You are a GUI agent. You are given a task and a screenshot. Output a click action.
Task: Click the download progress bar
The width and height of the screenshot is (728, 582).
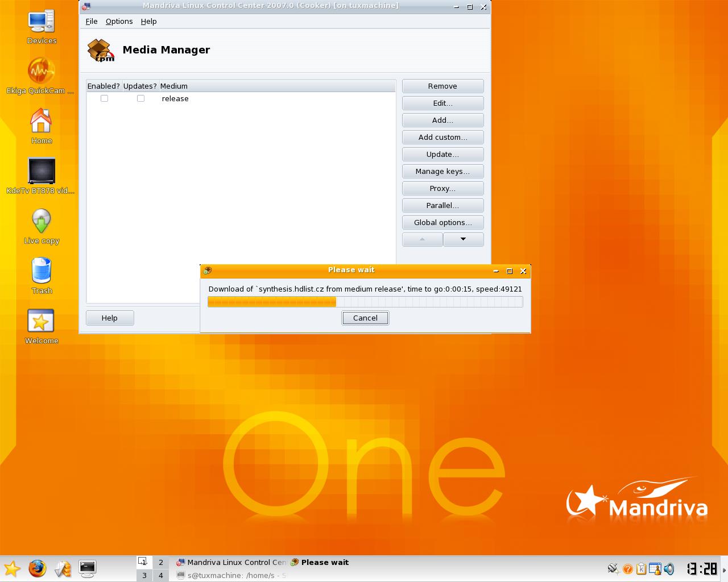pos(365,302)
